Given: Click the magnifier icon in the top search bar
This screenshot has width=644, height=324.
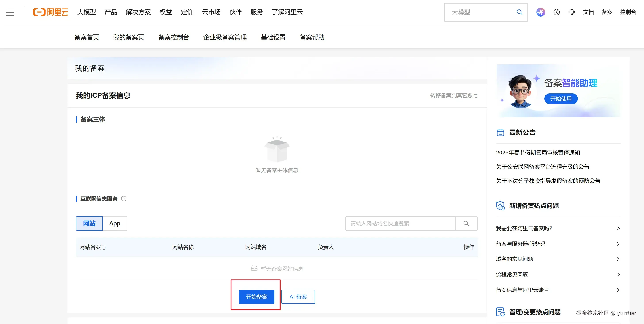Looking at the screenshot, I should 519,12.
